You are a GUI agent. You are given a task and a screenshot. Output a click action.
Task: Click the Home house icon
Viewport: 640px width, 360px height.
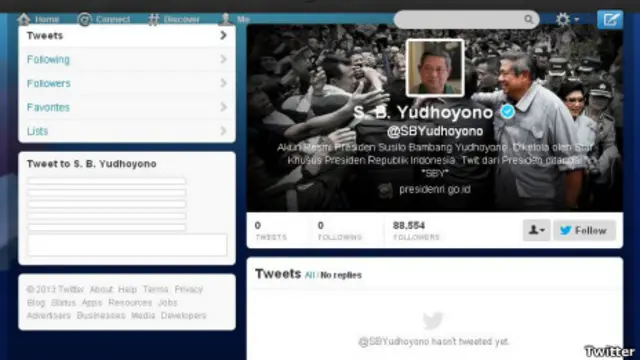pos(24,19)
